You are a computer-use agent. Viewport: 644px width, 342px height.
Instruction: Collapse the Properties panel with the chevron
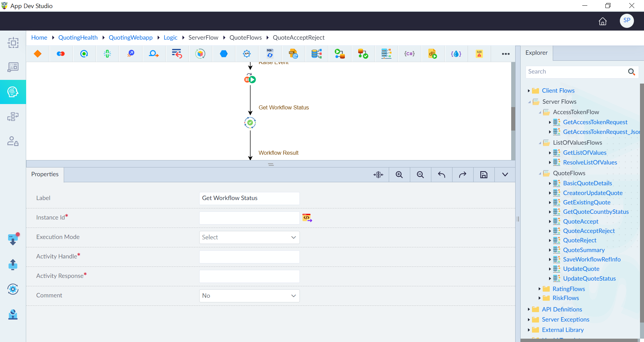[x=505, y=175]
